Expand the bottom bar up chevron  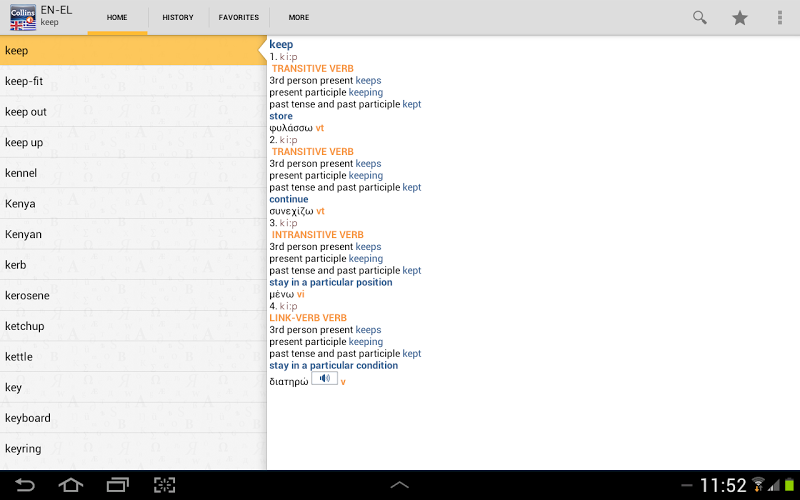(x=399, y=485)
